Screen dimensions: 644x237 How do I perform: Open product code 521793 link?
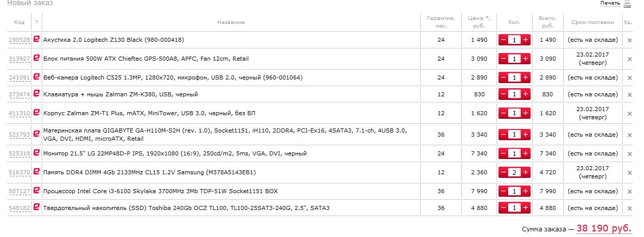pos(19,135)
